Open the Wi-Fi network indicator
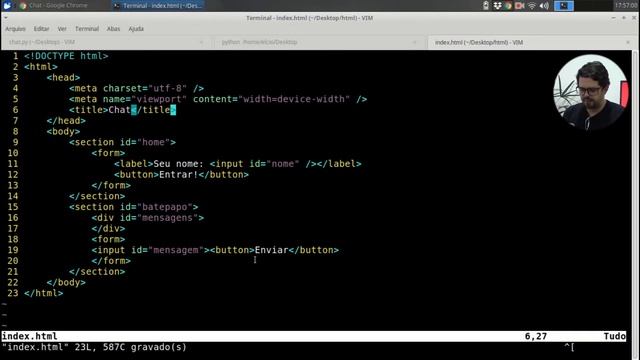Screen dimensions: 640x360 pyautogui.click(x=532, y=5)
